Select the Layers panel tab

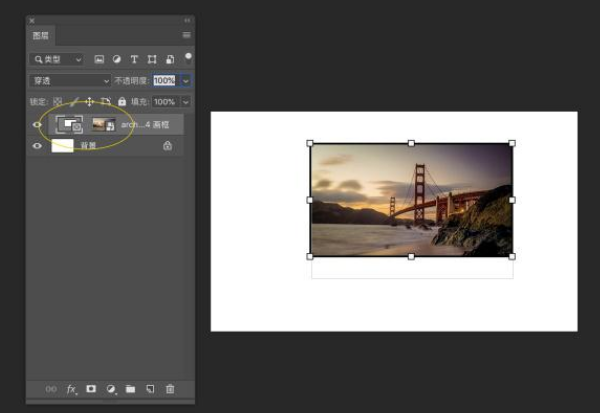(41, 36)
